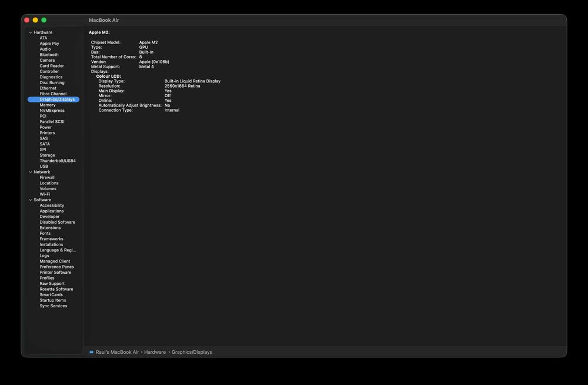This screenshot has width=588, height=385.
Task: Open Memory in the sidebar
Action: coord(48,105)
